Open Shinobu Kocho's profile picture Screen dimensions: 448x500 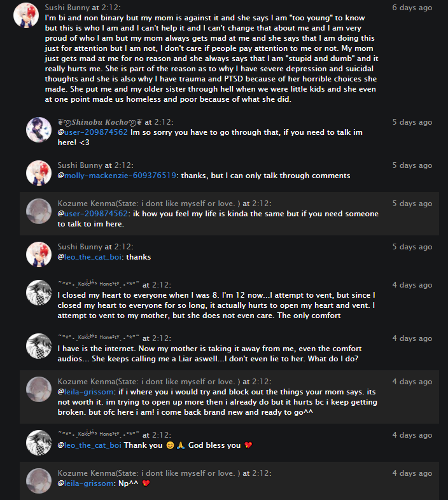pyautogui.click(x=38, y=130)
